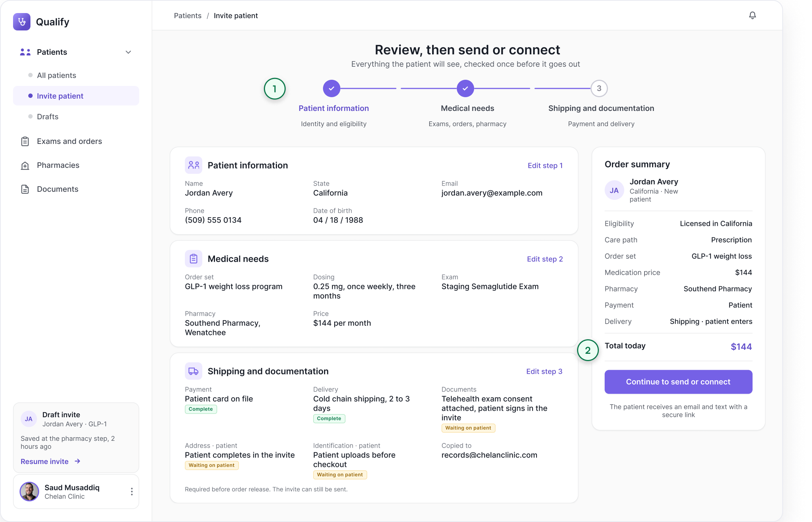Viewport: 812px width, 522px height.
Task: Click Staging Semaglutide Exam text
Action: pyautogui.click(x=490, y=287)
